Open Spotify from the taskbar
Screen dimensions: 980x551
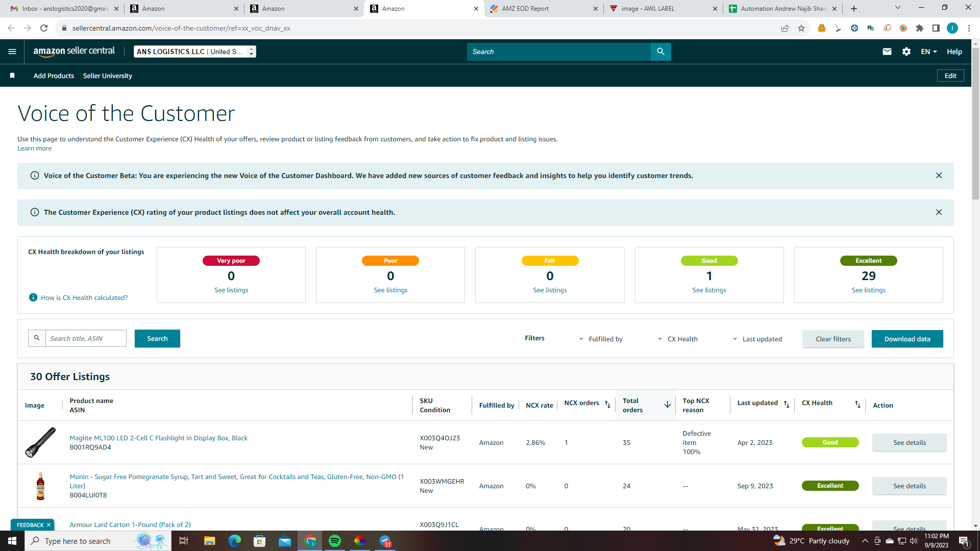click(x=335, y=541)
